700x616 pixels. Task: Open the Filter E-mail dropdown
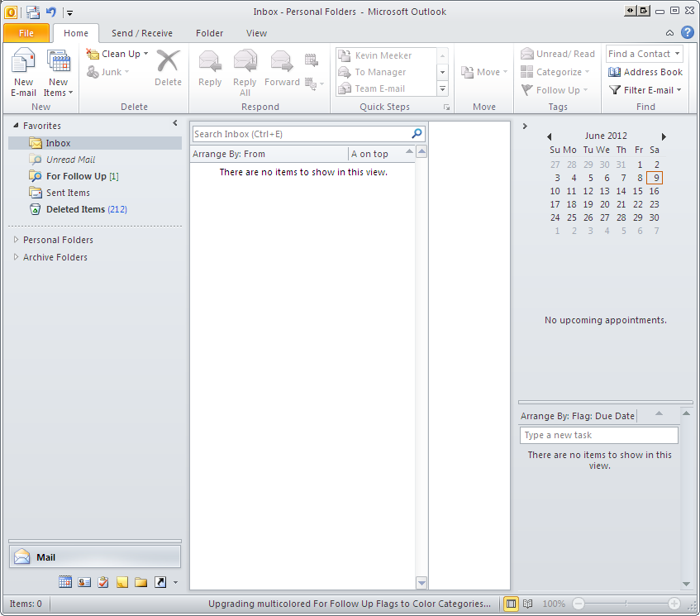click(645, 90)
